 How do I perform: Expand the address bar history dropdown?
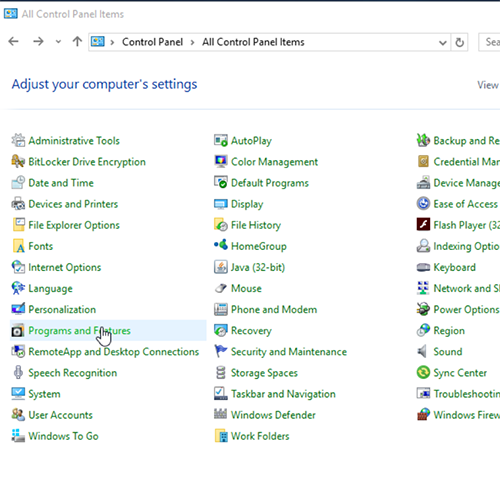tap(443, 42)
